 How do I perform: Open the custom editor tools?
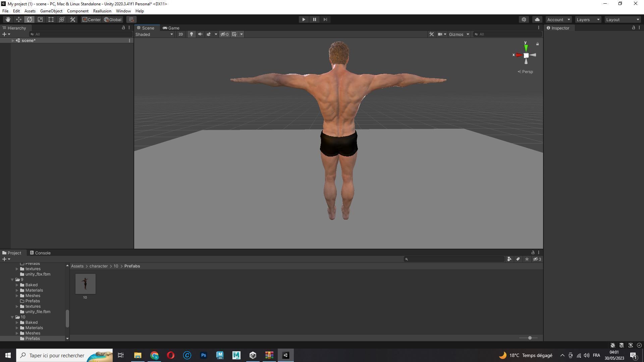[72, 19]
